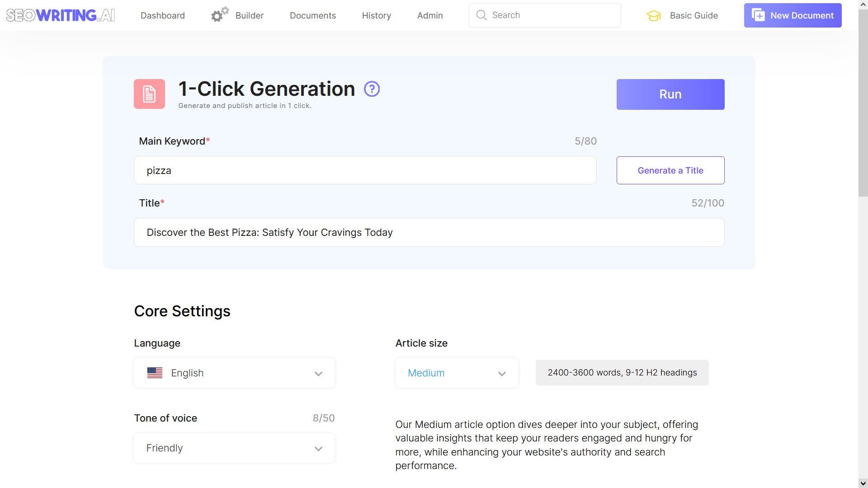The height and width of the screenshot is (488, 868).
Task: Click the New Document button
Action: 792,15
